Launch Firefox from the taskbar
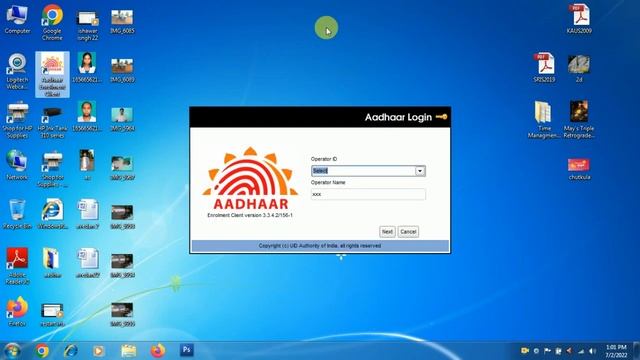The width and height of the screenshot is (640, 360). click(x=158, y=351)
